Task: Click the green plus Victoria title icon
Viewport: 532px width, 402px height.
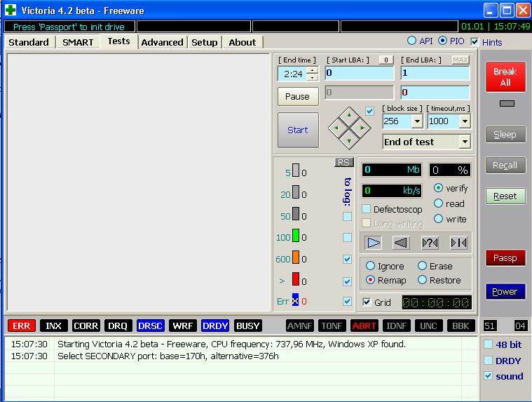Action: coord(11,10)
